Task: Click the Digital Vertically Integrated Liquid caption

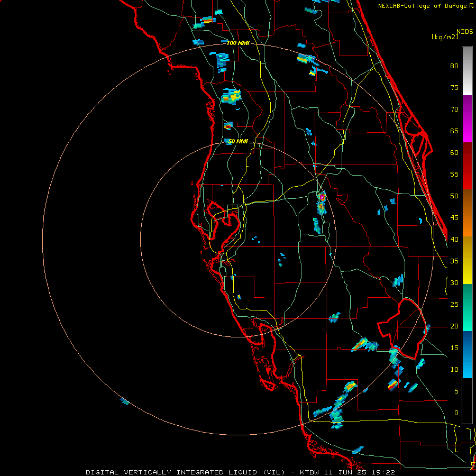Action: (x=240, y=472)
